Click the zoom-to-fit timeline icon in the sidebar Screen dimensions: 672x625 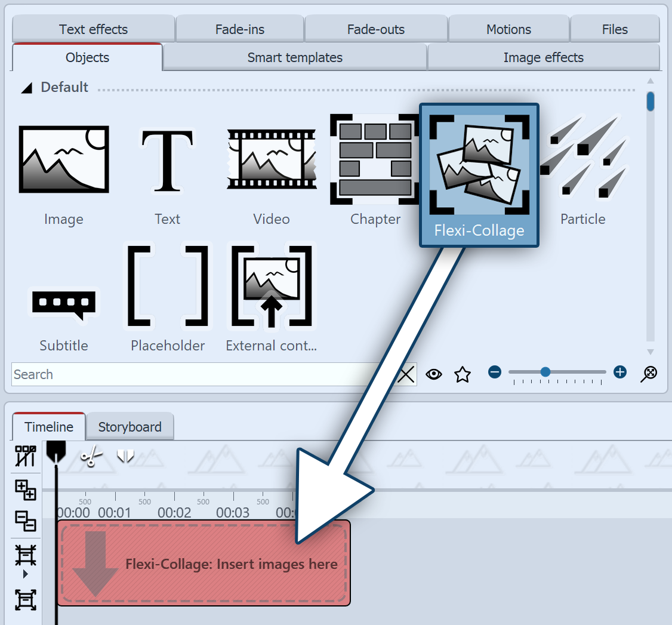[25, 600]
